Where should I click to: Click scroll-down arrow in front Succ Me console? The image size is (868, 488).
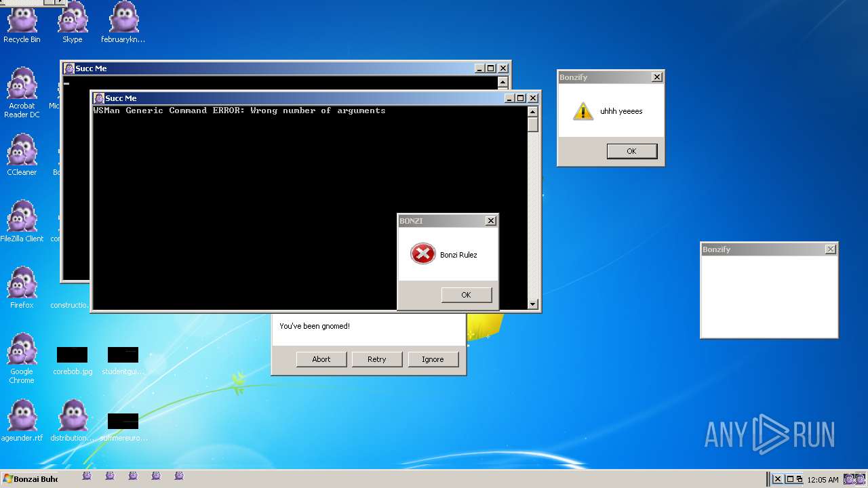(x=533, y=304)
